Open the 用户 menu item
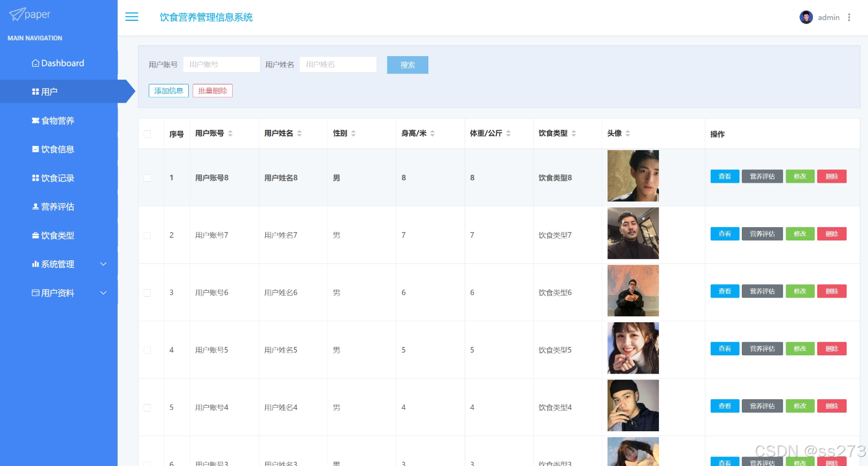 click(x=59, y=91)
